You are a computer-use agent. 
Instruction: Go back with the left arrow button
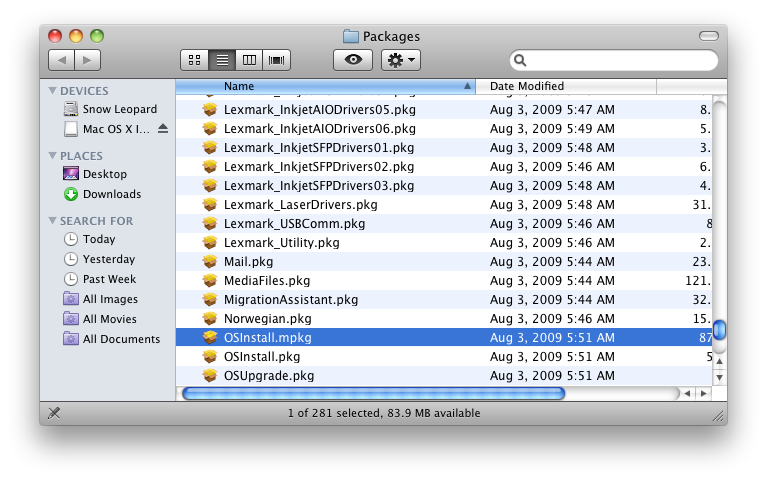pyautogui.click(x=62, y=60)
